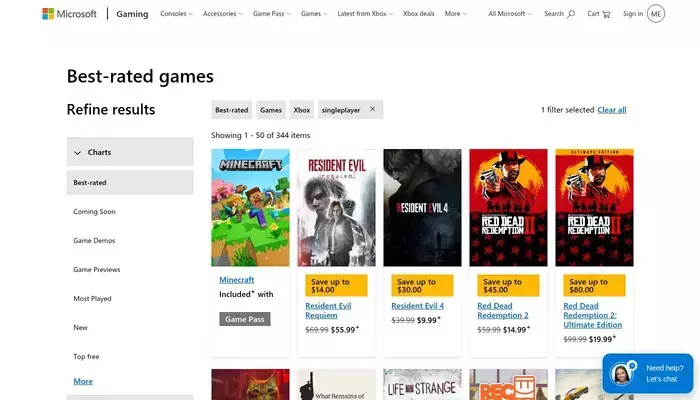Show More chart options
Viewport: 700px width, 400px height.
pyautogui.click(x=83, y=381)
